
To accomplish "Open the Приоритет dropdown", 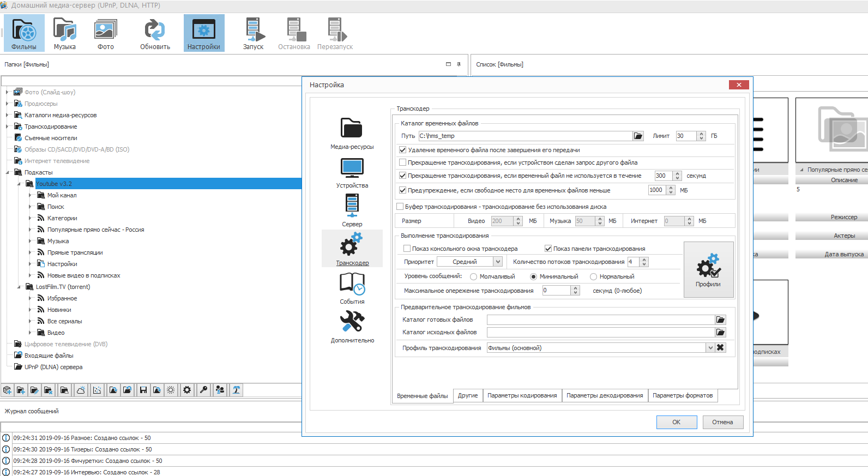I will tap(497, 262).
